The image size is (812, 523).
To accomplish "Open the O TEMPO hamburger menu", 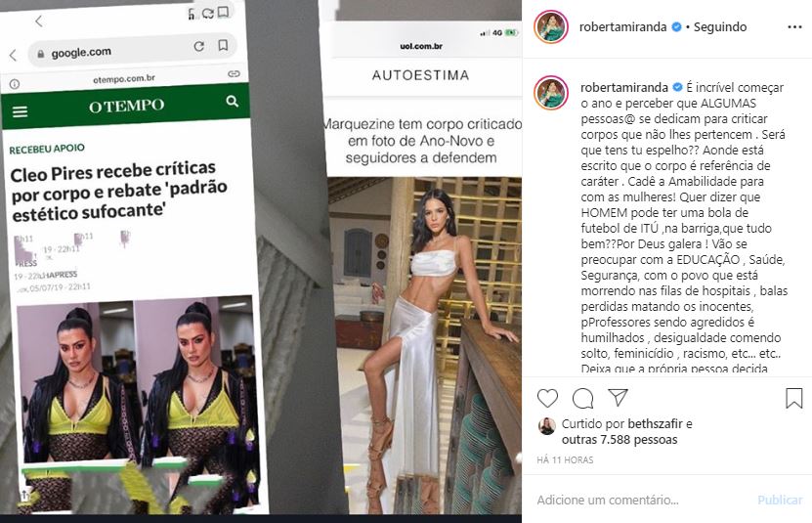I will tap(20, 111).
